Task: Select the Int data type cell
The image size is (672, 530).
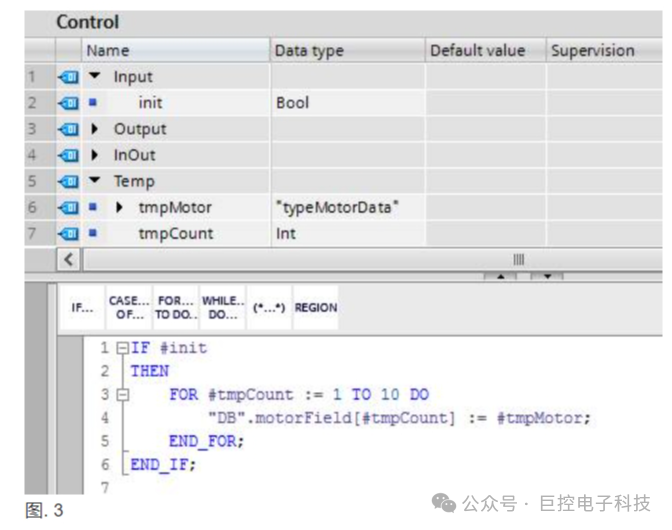Action: tap(348, 234)
